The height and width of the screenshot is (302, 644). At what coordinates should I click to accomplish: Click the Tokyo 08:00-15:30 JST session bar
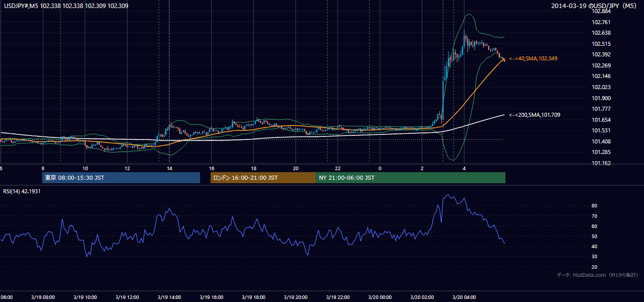(121, 178)
